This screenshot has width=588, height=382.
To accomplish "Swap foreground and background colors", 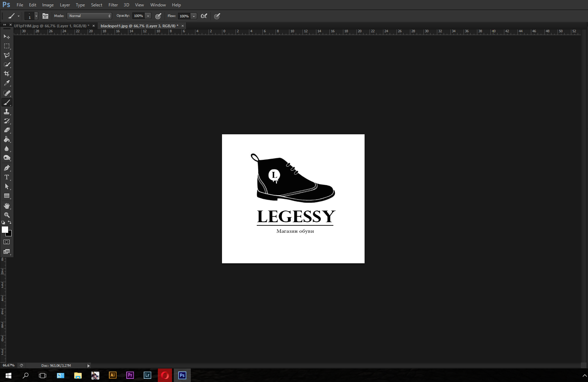I will [10, 222].
